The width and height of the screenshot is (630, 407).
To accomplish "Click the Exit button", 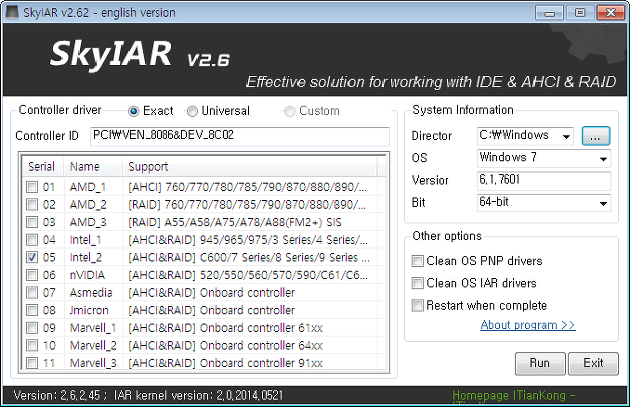I will pos(593,364).
